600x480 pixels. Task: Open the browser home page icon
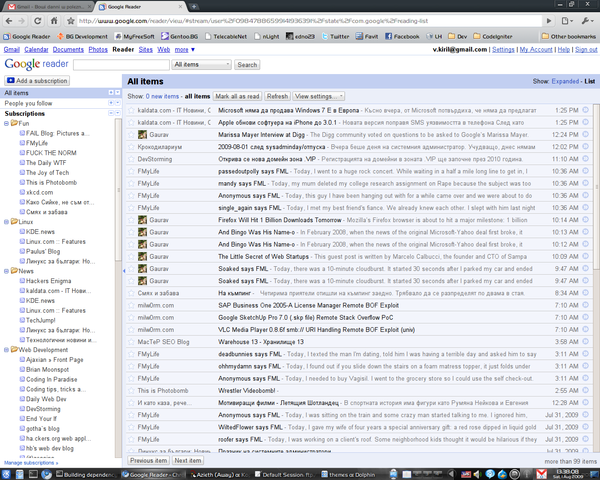pyautogui.click(x=54, y=21)
